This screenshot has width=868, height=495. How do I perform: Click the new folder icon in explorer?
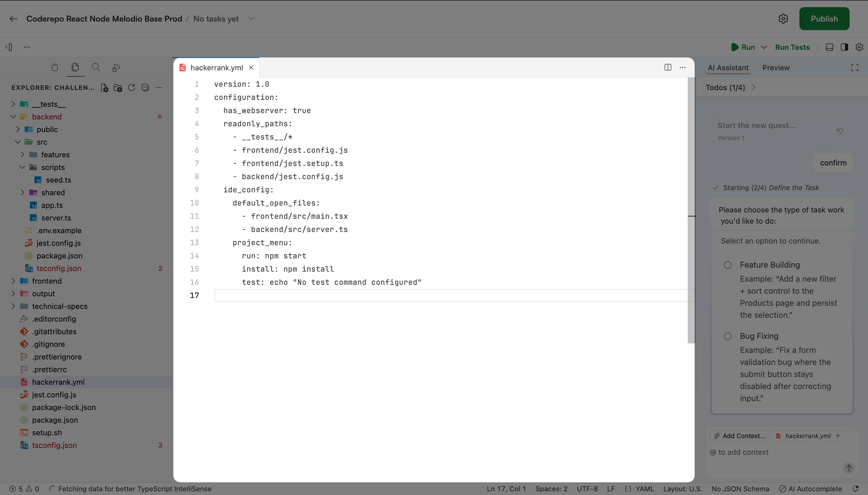pos(118,88)
